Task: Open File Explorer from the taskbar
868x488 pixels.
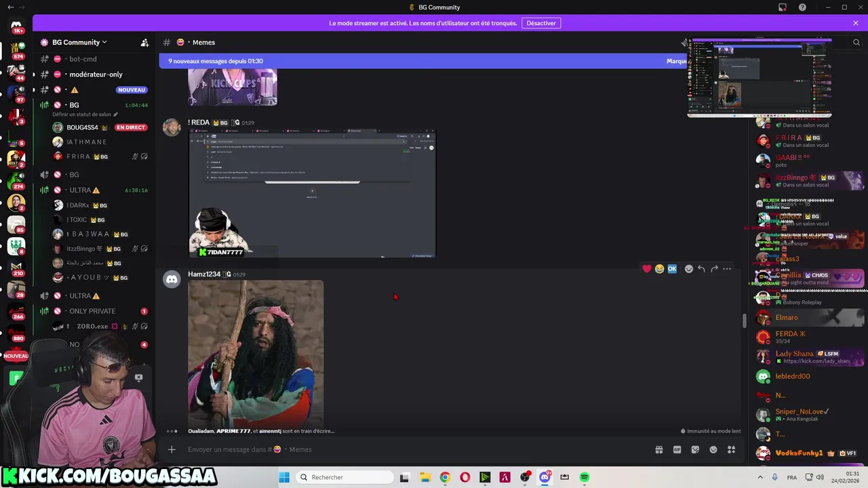Action: click(425, 477)
